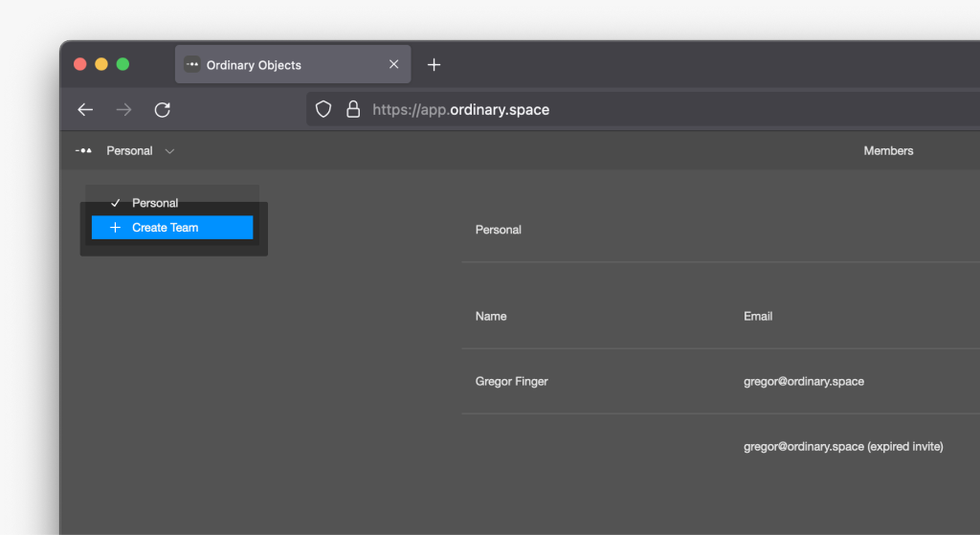Click the browser back arrow
Image resolution: width=980 pixels, height=535 pixels.
pyautogui.click(x=85, y=110)
